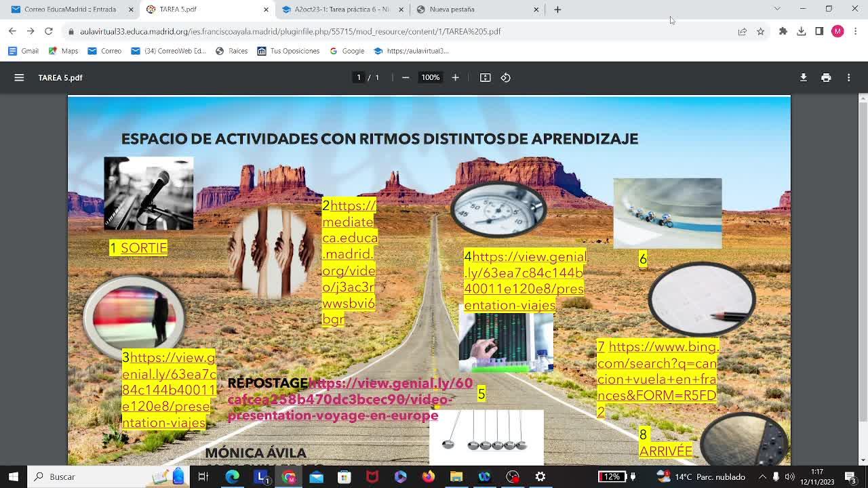Open the Google bookmark

click(x=347, y=51)
